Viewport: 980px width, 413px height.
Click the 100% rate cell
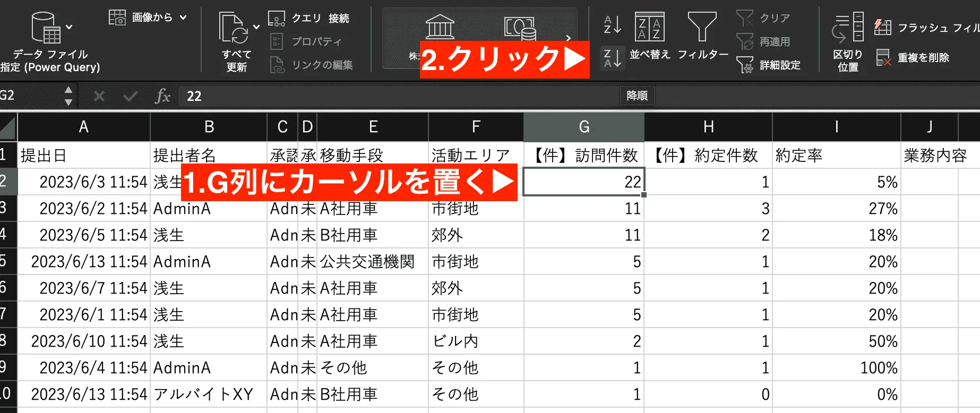[837, 367]
